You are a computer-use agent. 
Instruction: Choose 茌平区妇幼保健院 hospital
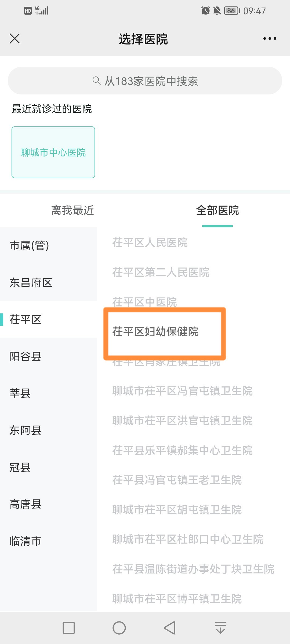tap(155, 332)
